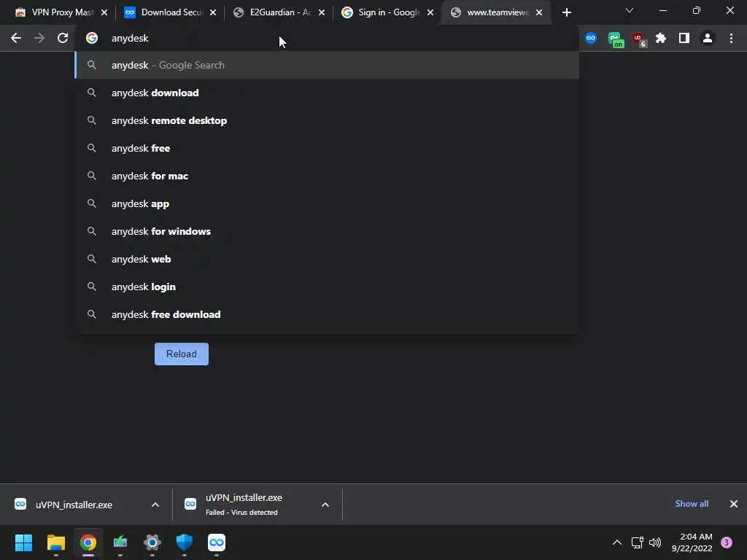The height and width of the screenshot is (560, 747).
Task: Choose 'anydesk download' suggestion
Action: pos(327,93)
